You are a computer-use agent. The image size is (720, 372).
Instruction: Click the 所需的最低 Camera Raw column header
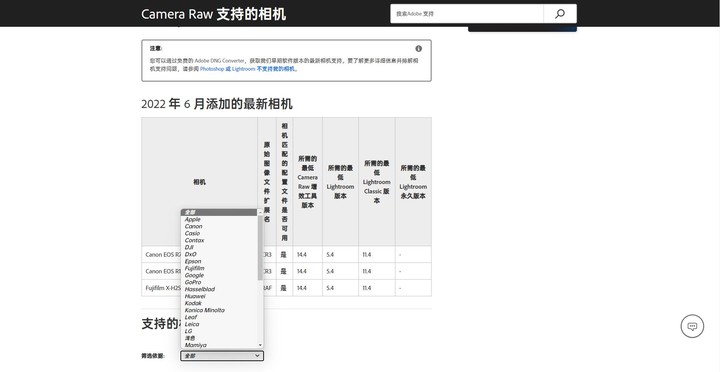(308, 182)
